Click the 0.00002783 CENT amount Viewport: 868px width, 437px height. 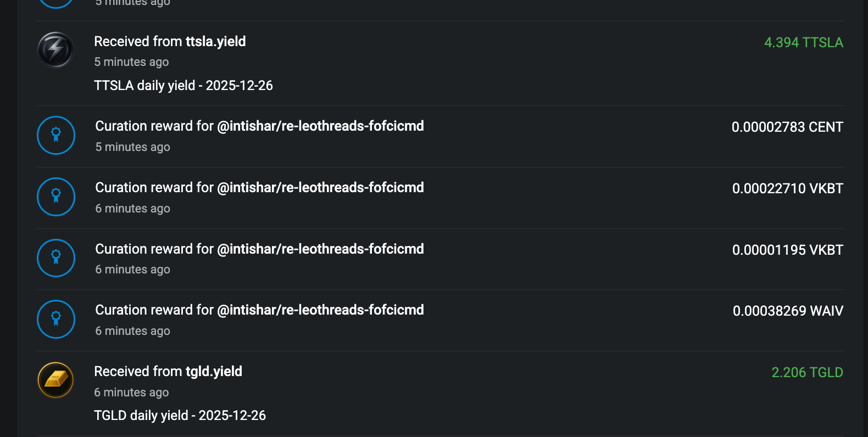coord(787,127)
